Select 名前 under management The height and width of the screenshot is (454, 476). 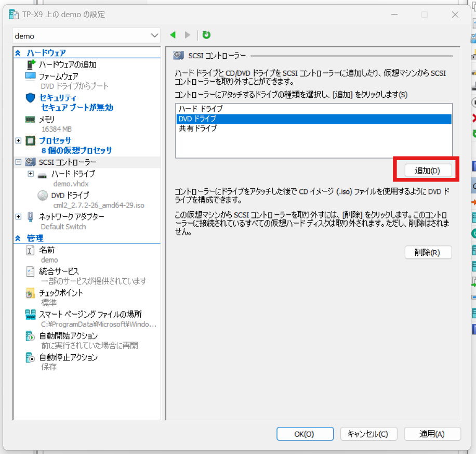tap(47, 250)
